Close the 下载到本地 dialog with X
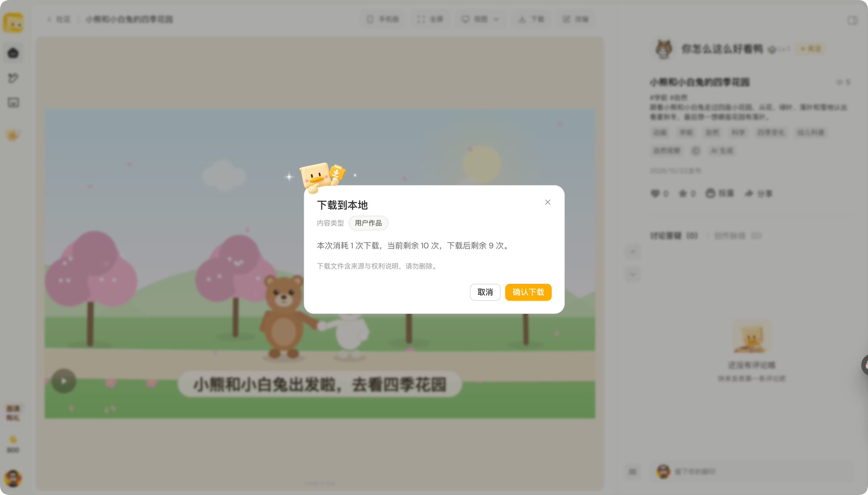Screen dimensions: 868x495 coord(548,202)
